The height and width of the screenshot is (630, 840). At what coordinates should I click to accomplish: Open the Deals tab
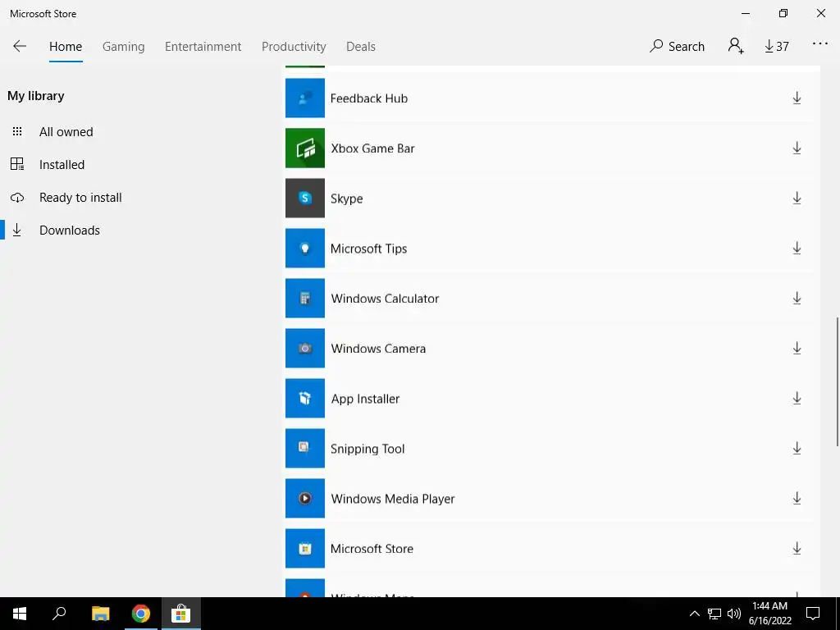tap(361, 47)
